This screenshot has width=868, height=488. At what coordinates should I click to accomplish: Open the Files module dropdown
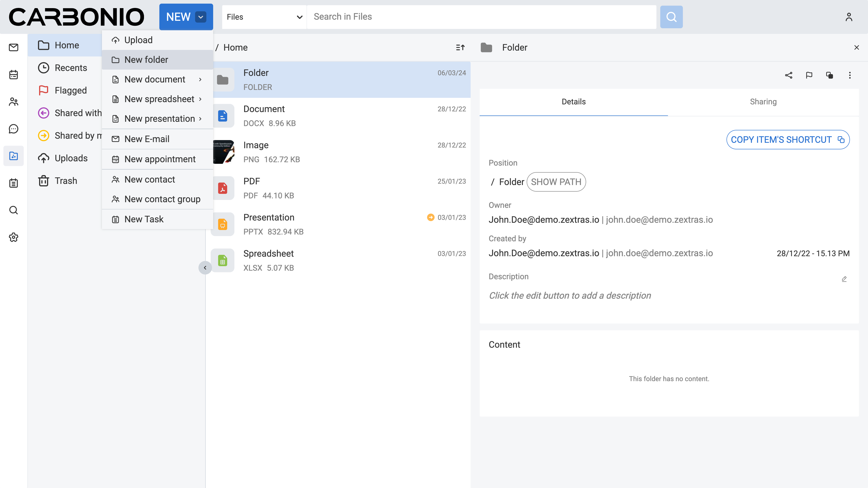click(264, 17)
